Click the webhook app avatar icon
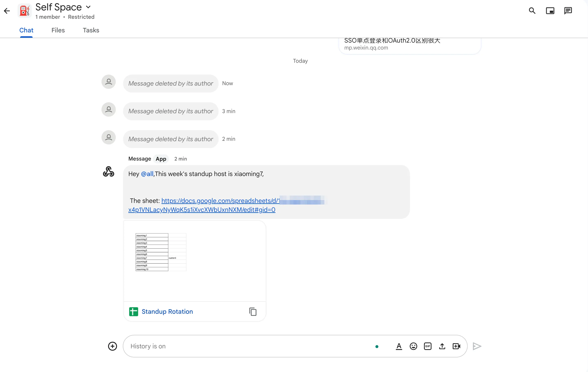The width and height of the screenshot is (588, 372). click(108, 172)
